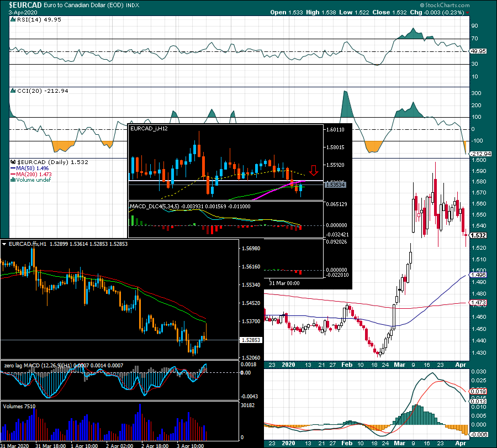Expand the EURCAD.ffx,H1 chart header triangle
This screenshot has height=448, width=497.
point(4,244)
